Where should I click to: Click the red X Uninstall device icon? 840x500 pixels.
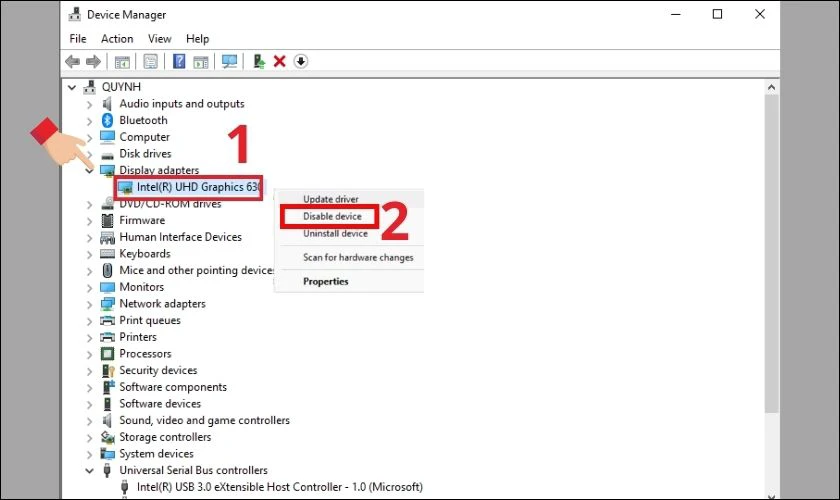point(280,62)
